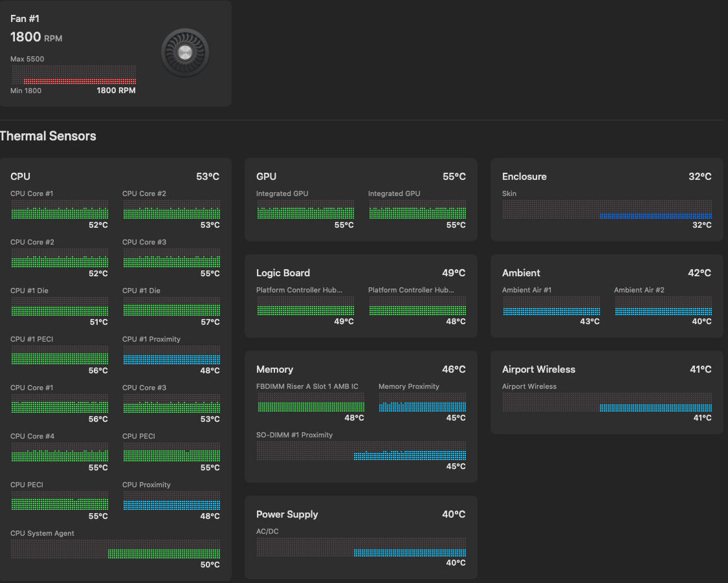Image resolution: width=728 pixels, height=583 pixels.
Task: Select the CPU Core #3 55°C graph
Action: 171,258
